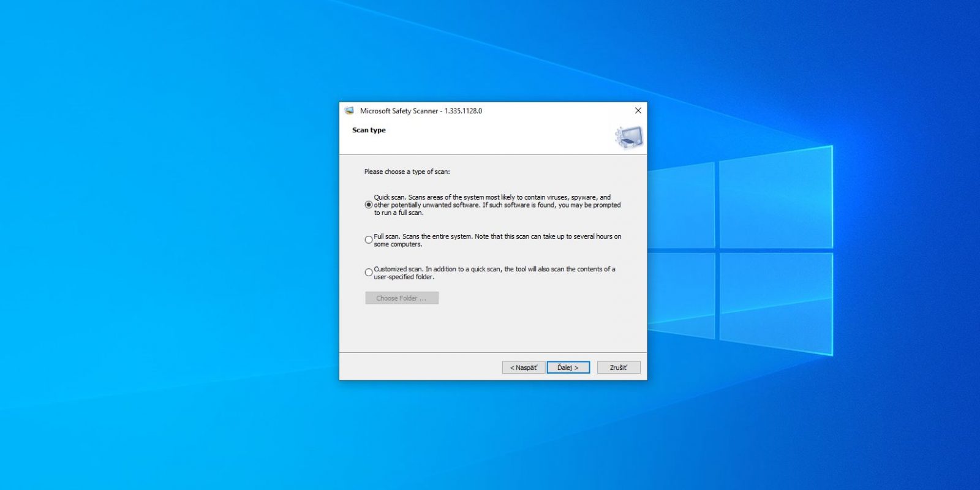Viewport: 980px width, 490px height.
Task: Click the Quick scan description text
Action: point(497,205)
